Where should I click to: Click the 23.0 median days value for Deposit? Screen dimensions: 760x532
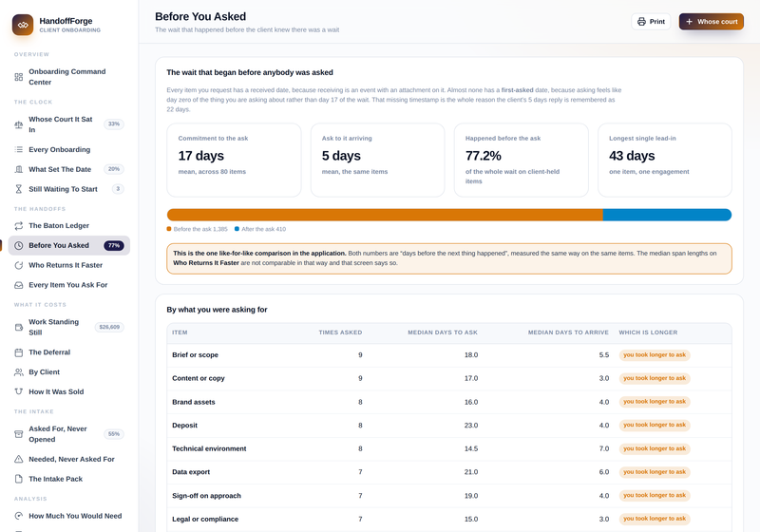click(471, 426)
